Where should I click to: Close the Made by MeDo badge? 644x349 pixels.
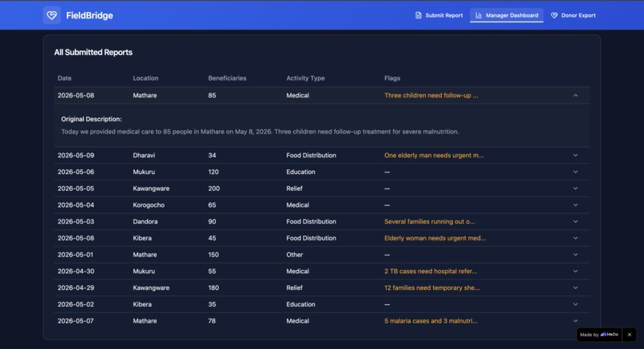629,335
